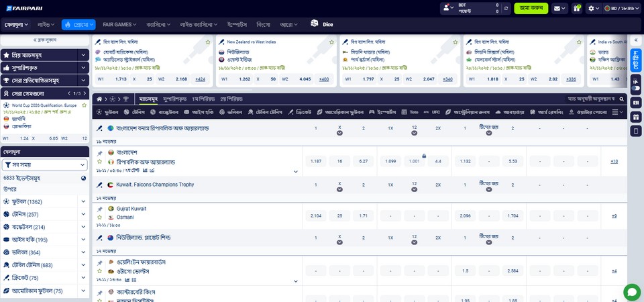The width and height of the screenshot is (644, 302).
Task: Open +424 more markets link
Action: click(x=200, y=79)
